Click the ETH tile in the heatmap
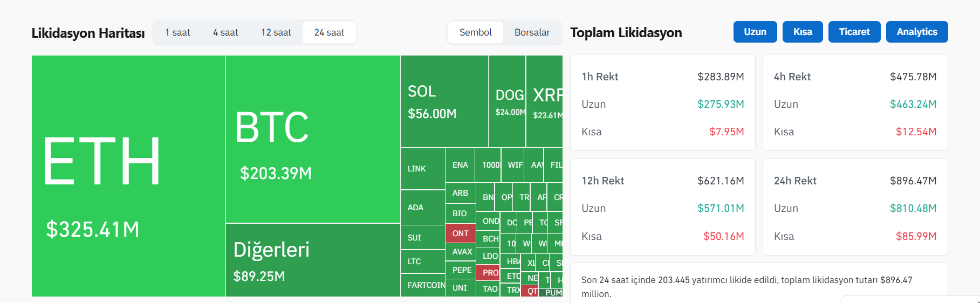This screenshot has width=980, height=303. tap(128, 176)
